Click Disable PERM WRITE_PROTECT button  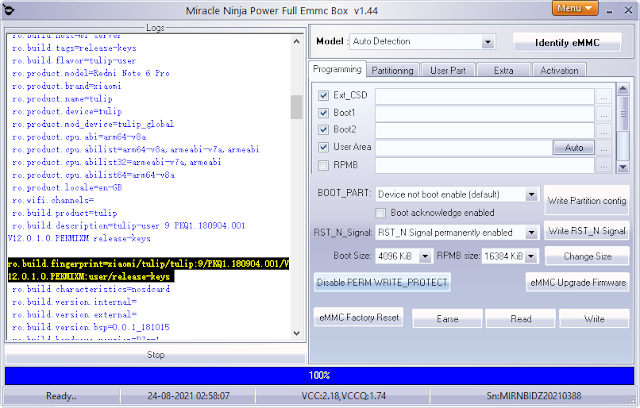coord(382,282)
